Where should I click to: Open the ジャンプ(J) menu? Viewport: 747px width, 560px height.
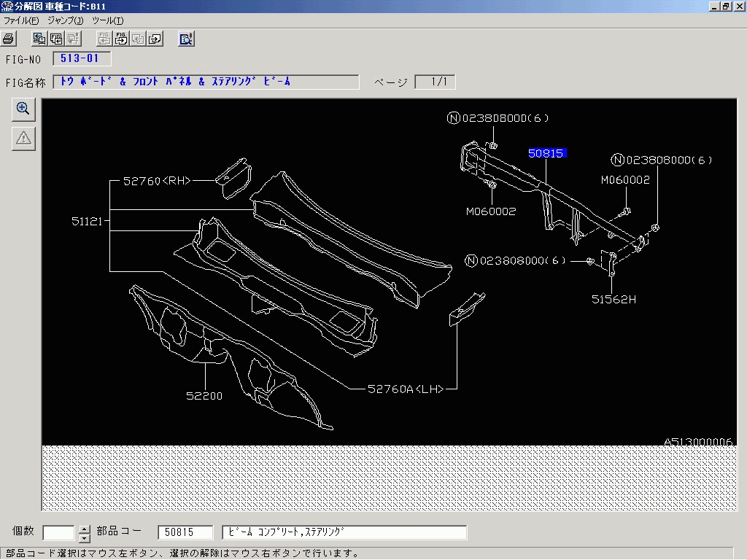[x=64, y=21]
